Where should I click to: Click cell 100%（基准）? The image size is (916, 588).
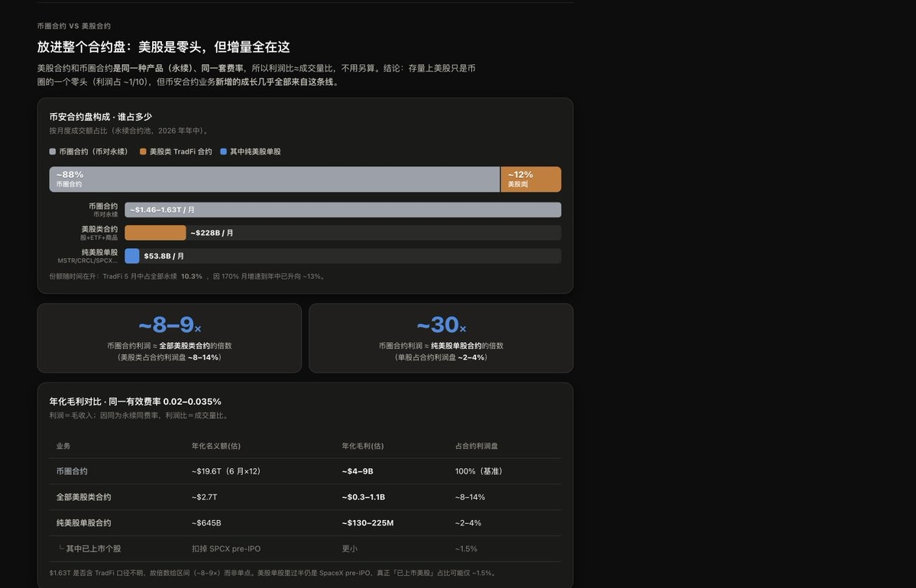point(479,471)
